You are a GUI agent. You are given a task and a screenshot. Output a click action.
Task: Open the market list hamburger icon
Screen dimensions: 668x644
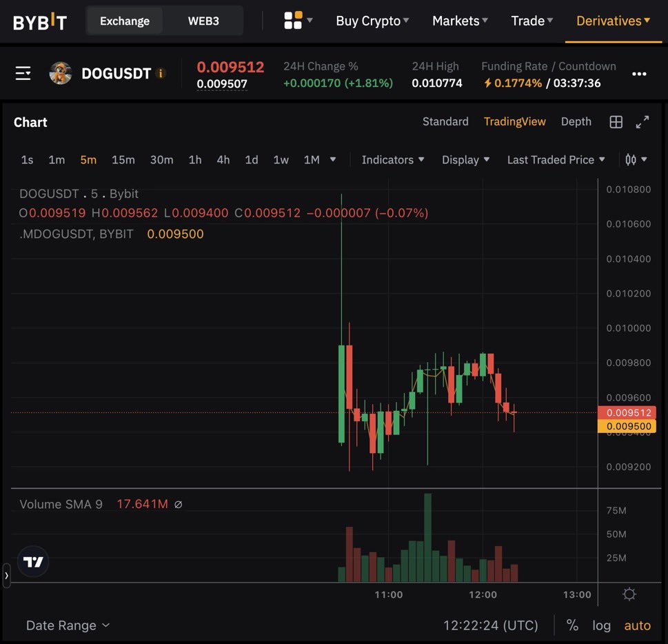coord(23,73)
